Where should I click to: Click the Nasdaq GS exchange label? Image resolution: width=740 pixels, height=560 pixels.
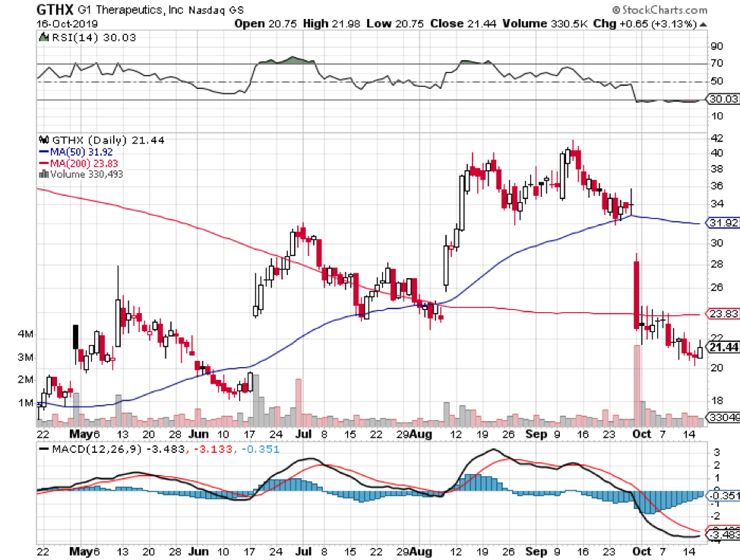(x=216, y=10)
